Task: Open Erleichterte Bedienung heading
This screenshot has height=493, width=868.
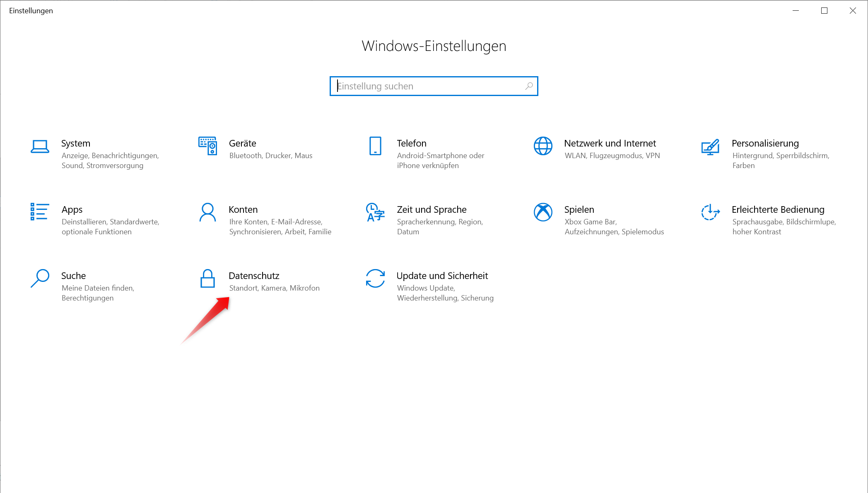Action: pyautogui.click(x=778, y=209)
